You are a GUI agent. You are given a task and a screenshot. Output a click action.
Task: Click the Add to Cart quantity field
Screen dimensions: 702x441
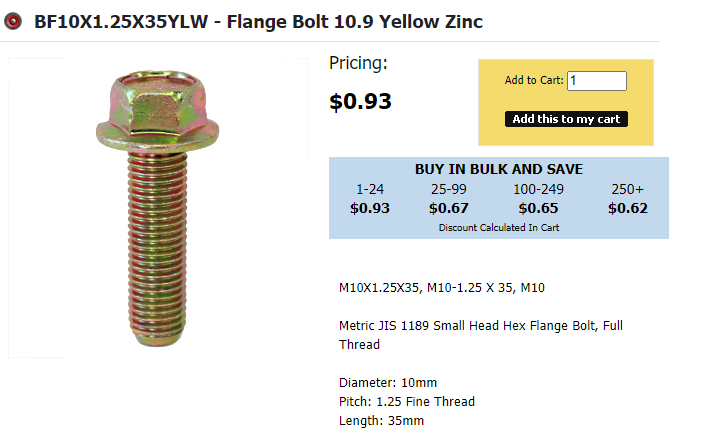tap(597, 81)
